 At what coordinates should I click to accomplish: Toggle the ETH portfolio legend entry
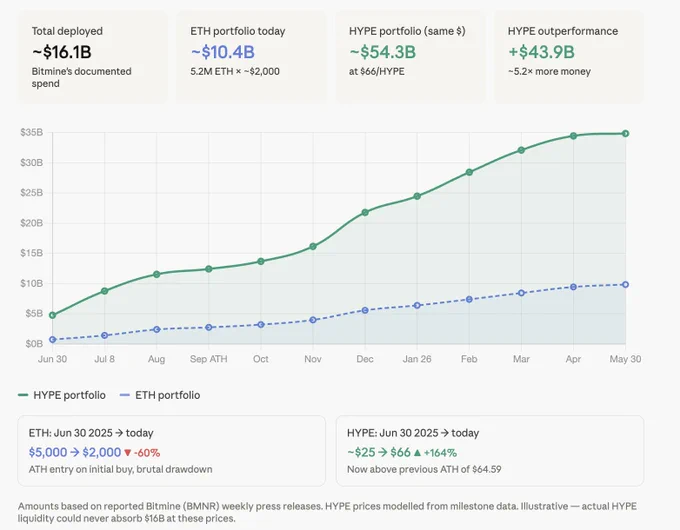(x=160, y=395)
